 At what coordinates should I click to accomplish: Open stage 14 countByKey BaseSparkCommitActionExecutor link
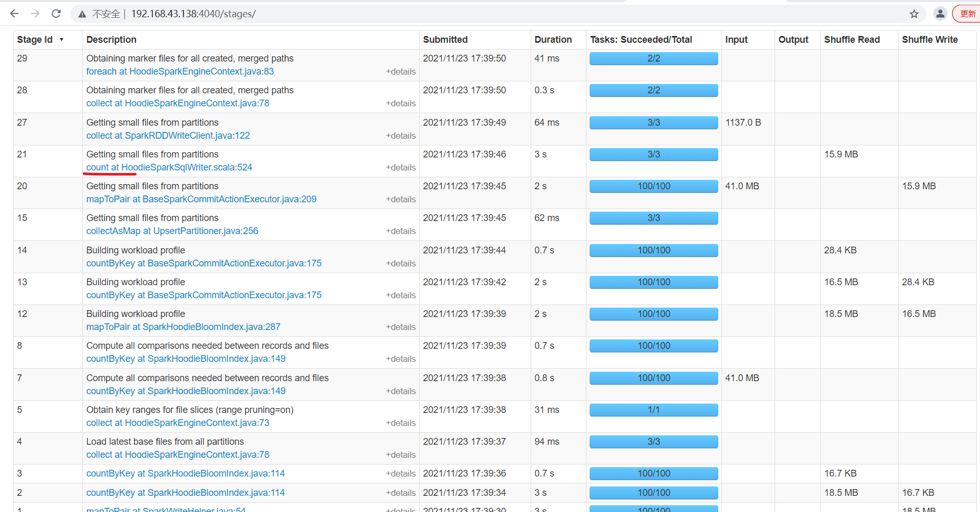tap(204, 263)
